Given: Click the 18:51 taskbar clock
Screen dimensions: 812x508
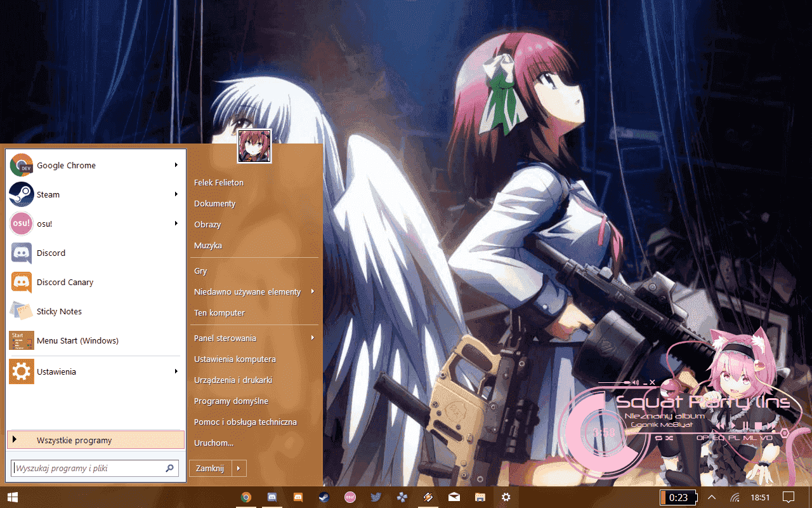Looking at the screenshot, I should coord(760,497).
